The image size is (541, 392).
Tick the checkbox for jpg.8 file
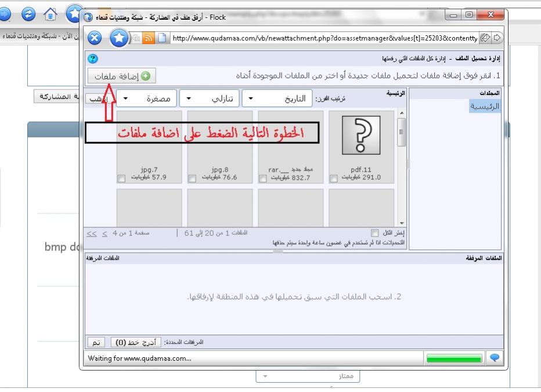click(192, 179)
